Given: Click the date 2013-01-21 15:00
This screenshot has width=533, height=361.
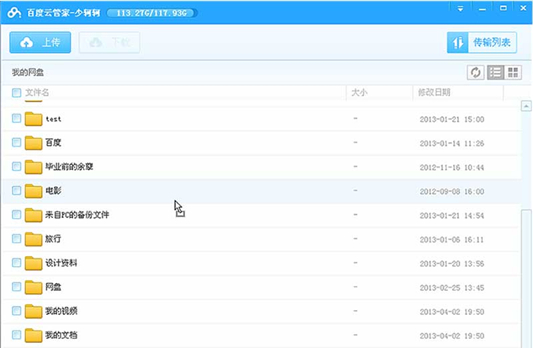Looking at the screenshot, I should [452, 119].
